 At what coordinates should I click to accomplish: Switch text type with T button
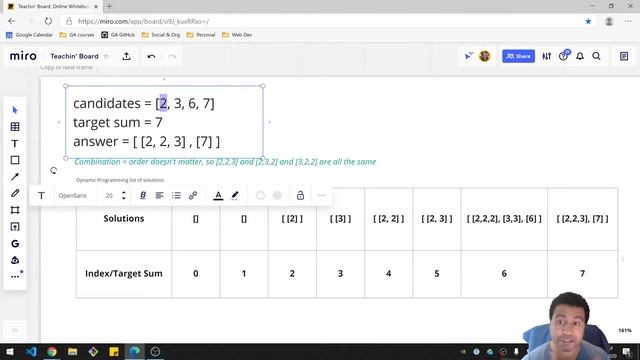tap(42, 196)
